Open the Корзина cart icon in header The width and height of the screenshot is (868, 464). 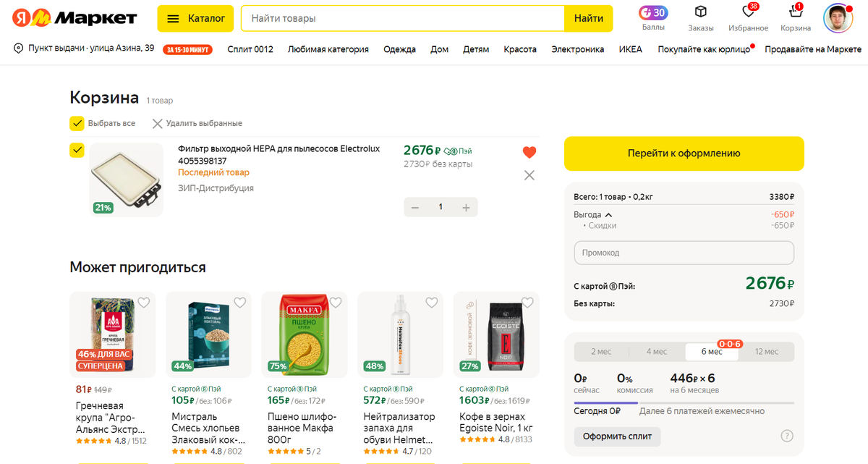click(x=795, y=12)
